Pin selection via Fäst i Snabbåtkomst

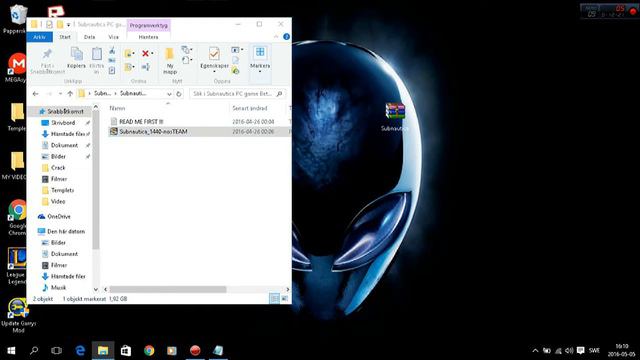pos(47,61)
